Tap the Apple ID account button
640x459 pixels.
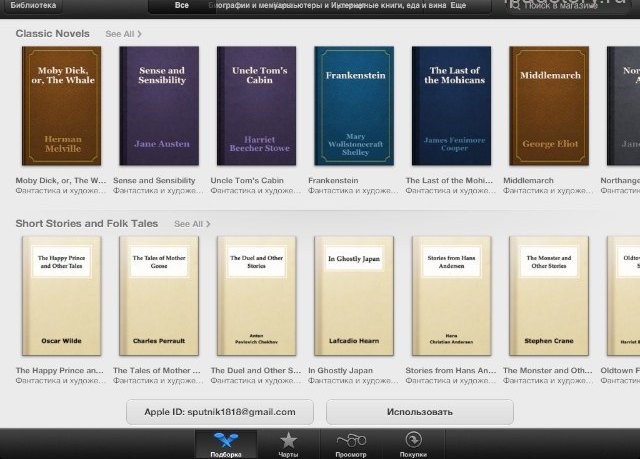220,412
